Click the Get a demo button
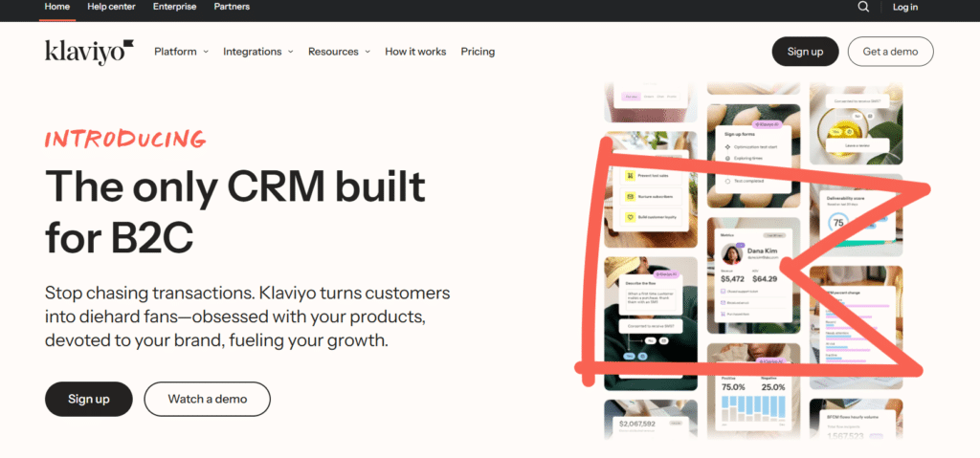The image size is (980, 458). pos(891,52)
